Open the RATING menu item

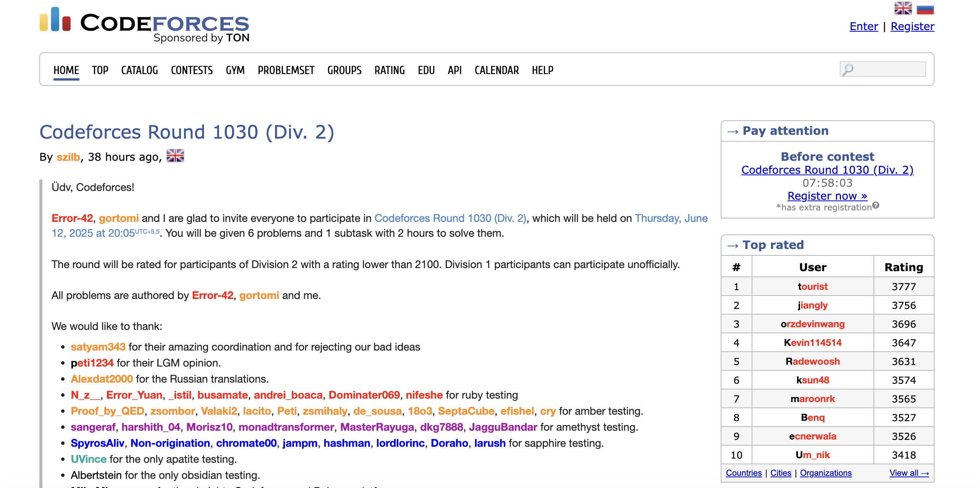[390, 70]
